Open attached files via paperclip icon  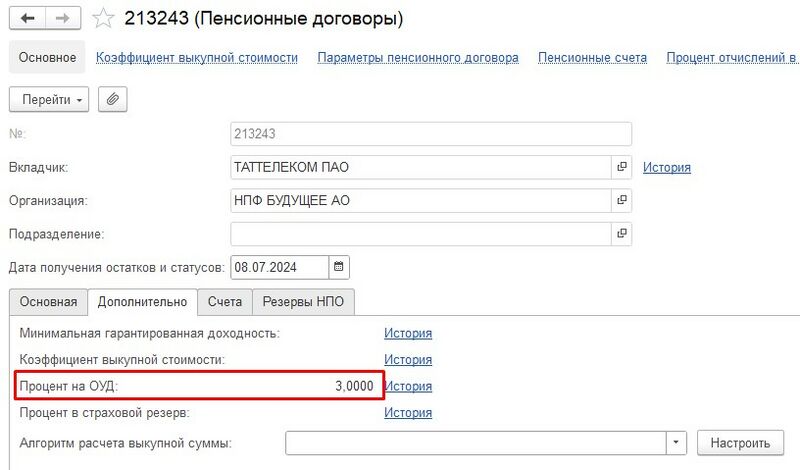(x=112, y=99)
